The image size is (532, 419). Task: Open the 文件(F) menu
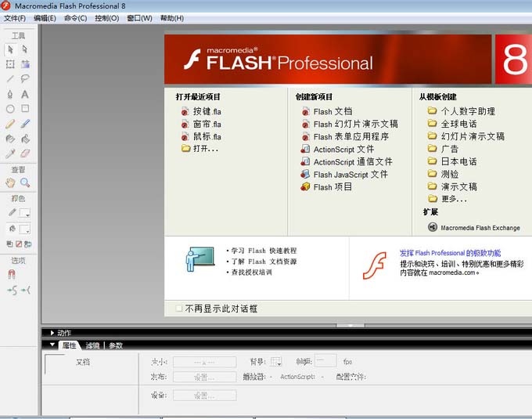click(x=15, y=18)
